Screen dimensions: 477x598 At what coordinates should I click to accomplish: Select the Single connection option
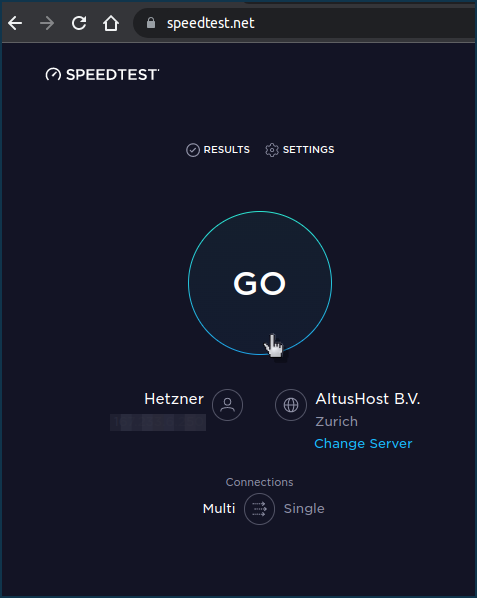[x=304, y=508]
